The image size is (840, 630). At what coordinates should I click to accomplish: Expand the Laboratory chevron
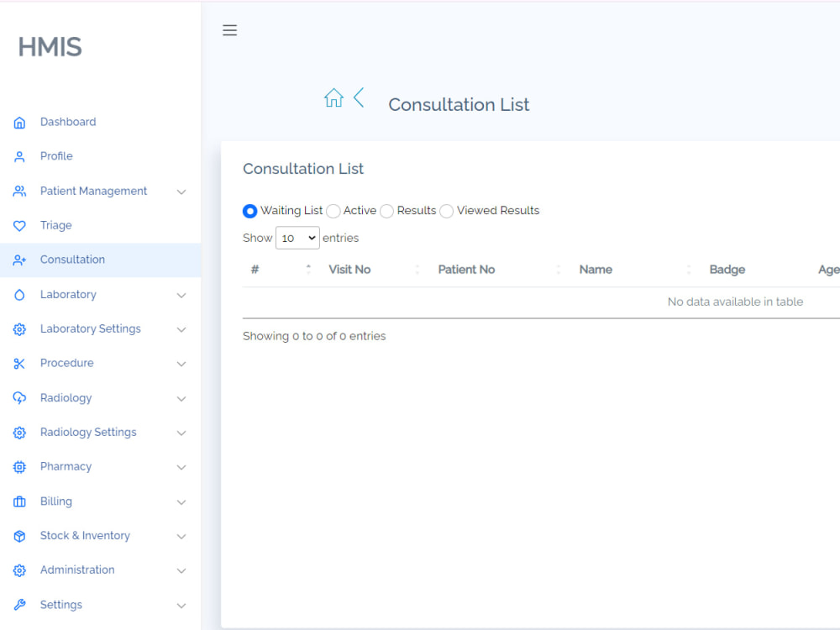pyautogui.click(x=181, y=295)
